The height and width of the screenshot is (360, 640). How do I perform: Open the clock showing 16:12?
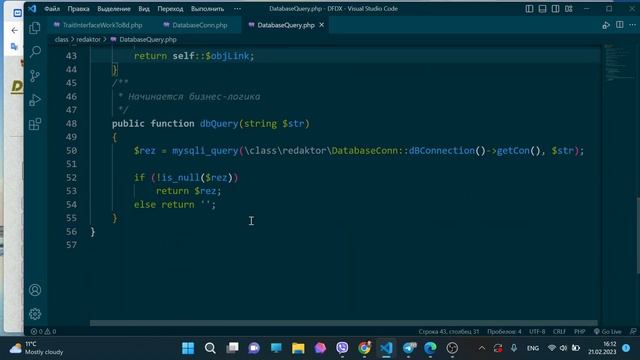602,348
